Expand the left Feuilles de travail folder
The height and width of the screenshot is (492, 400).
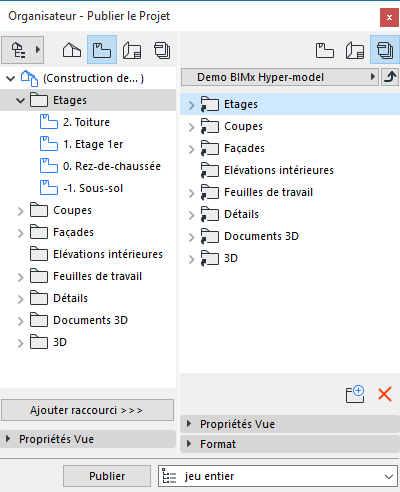[x=21, y=277]
